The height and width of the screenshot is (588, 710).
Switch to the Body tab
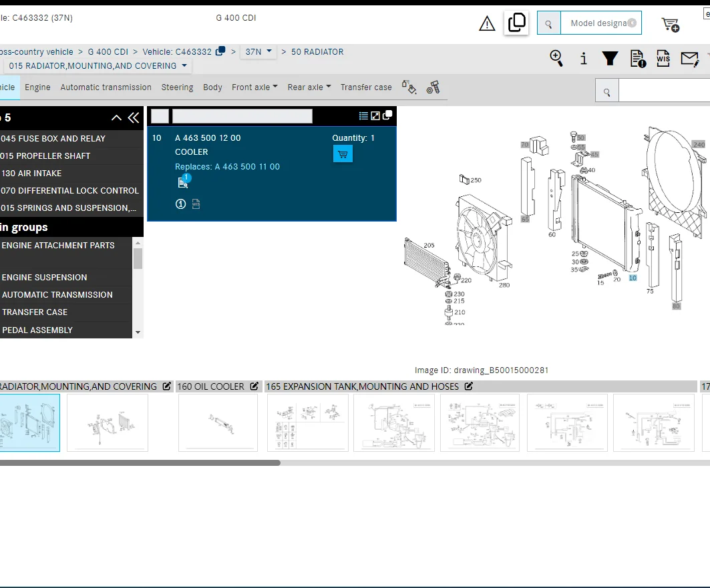212,87
